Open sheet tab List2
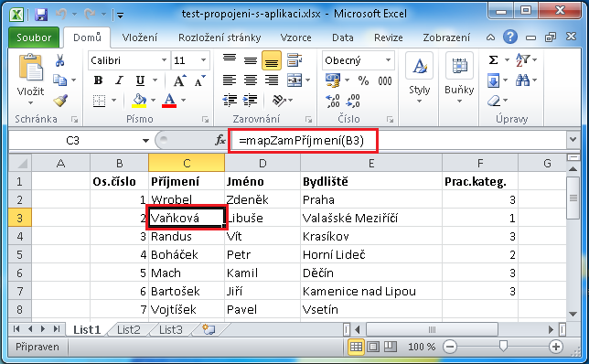 pos(128,330)
